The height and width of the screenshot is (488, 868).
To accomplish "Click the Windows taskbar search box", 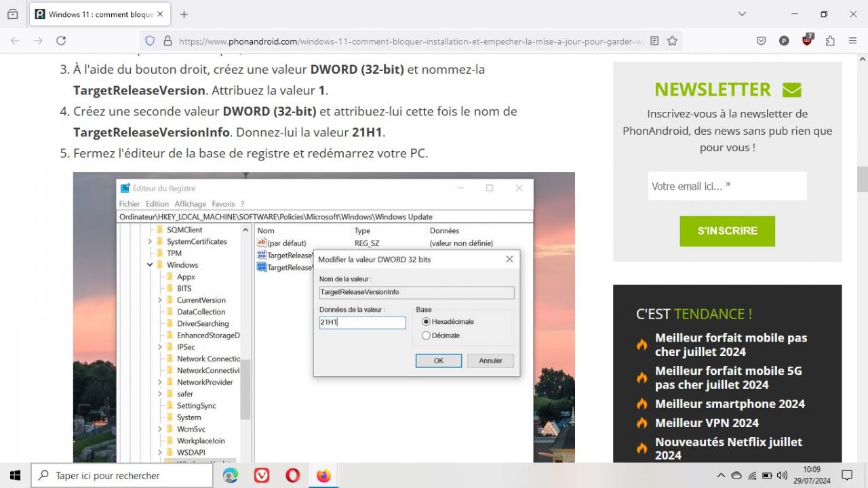I will tap(122, 476).
